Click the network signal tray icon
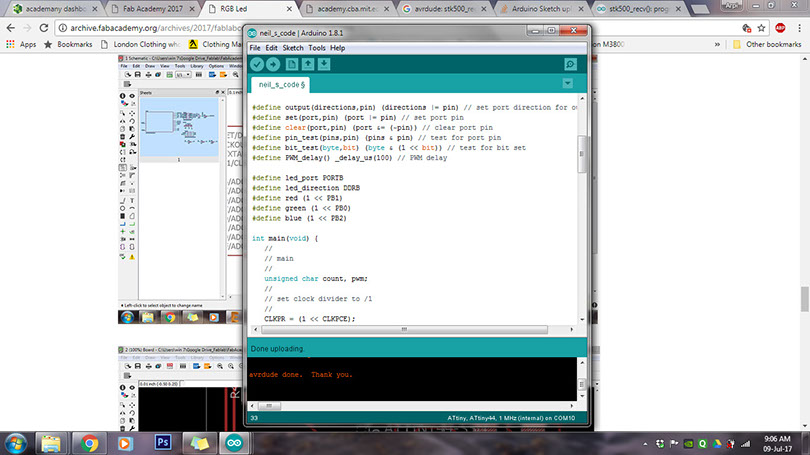 tap(745, 444)
